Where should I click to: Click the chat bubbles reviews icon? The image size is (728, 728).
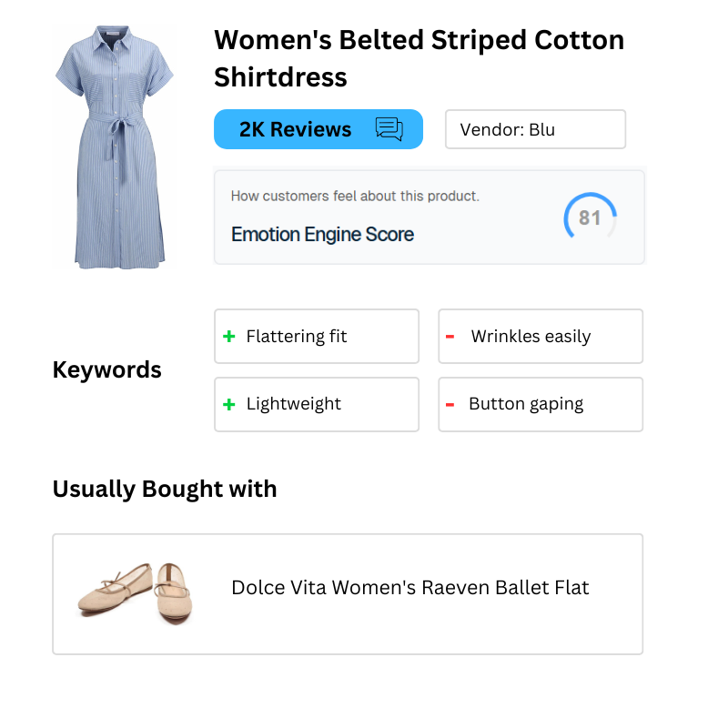pyautogui.click(x=389, y=129)
